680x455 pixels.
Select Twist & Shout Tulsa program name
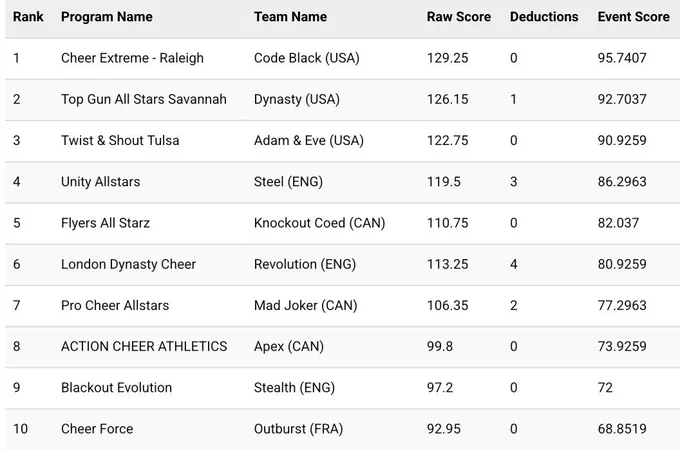120,141
